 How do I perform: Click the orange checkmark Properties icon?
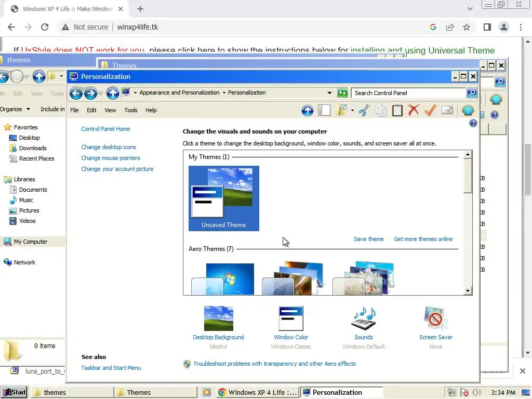[x=430, y=110]
